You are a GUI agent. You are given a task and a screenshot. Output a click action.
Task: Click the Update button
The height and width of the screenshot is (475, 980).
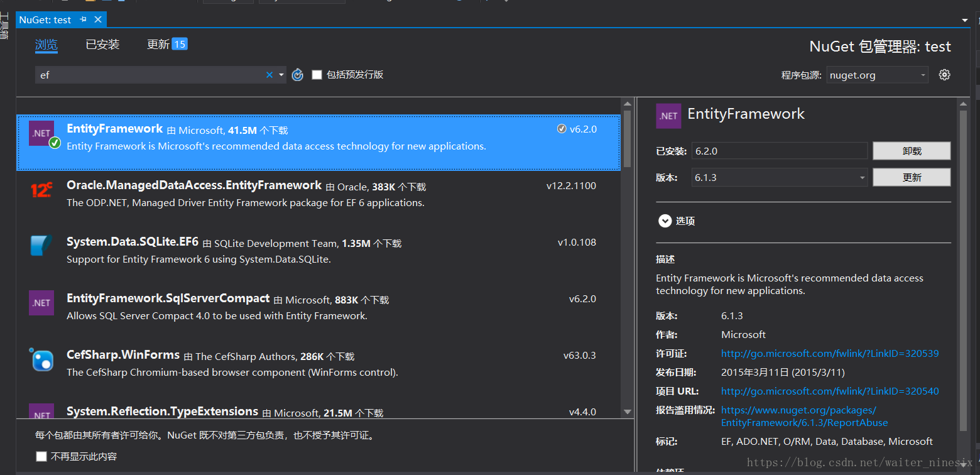coord(912,177)
